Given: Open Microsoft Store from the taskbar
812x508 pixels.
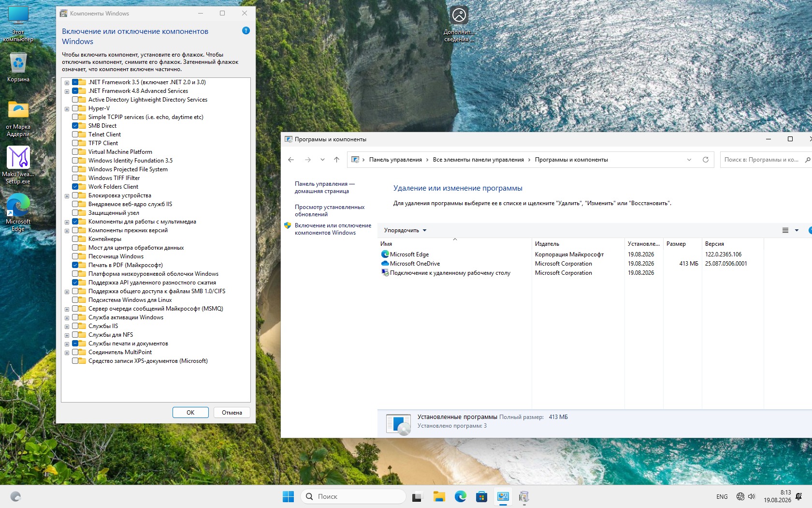Looking at the screenshot, I should (x=481, y=496).
